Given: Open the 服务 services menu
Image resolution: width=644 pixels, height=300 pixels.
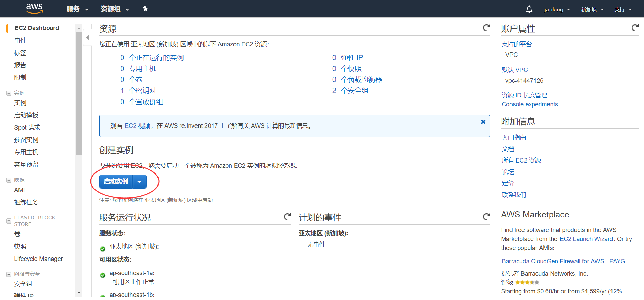Looking at the screenshot, I should point(78,9).
